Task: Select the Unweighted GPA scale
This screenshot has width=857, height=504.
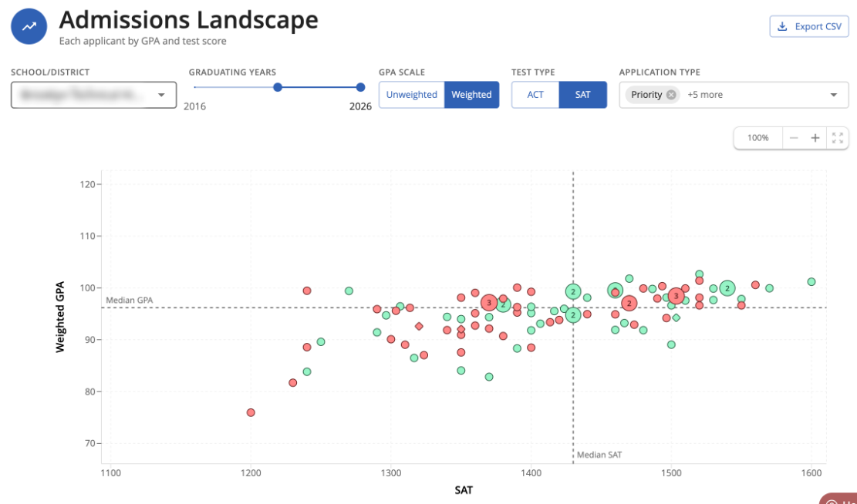Action: pyautogui.click(x=412, y=95)
